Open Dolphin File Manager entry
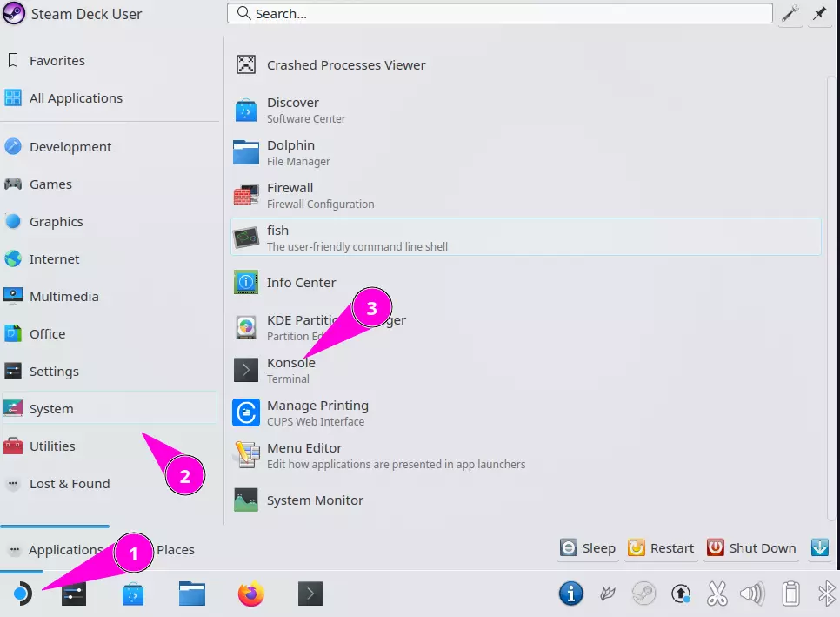 (525, 153)
